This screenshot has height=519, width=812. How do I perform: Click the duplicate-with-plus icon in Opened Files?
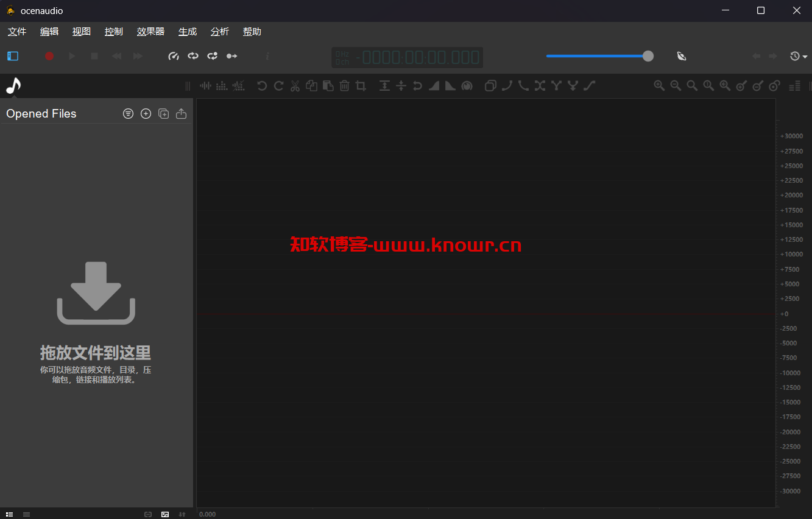coord(163,113)
